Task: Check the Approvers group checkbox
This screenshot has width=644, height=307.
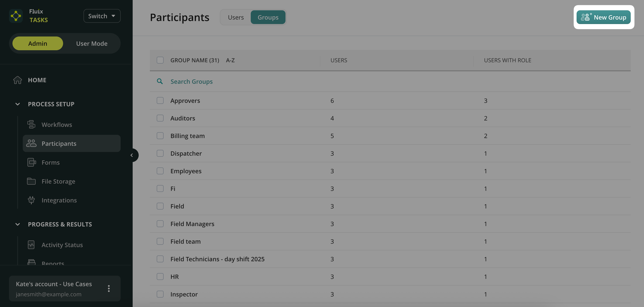Action: pyautogui.click(x=160, y=100)
